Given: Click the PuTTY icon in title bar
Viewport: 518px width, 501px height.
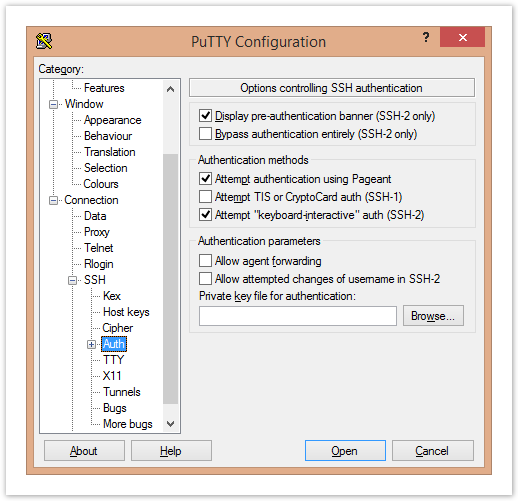Looking at the screenshot, I should coord(44,41).
